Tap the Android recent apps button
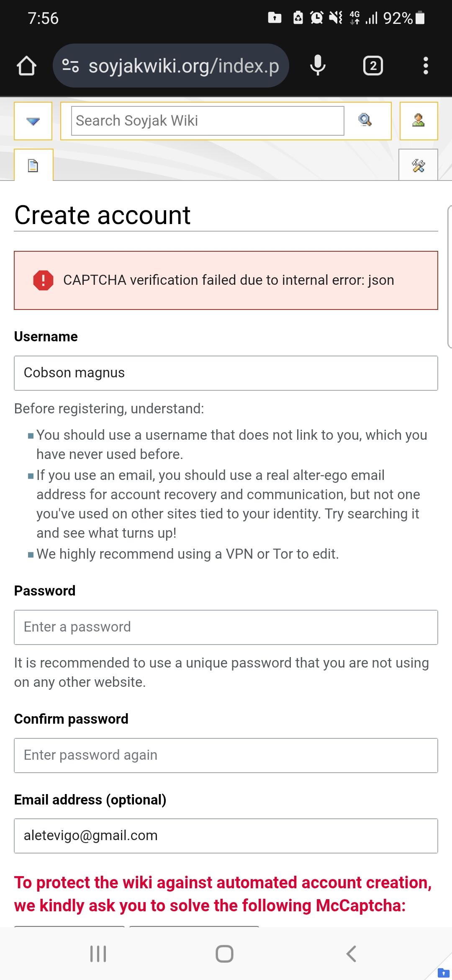Image resolution: width=452 pixels, height=980 pixels. 98,954
